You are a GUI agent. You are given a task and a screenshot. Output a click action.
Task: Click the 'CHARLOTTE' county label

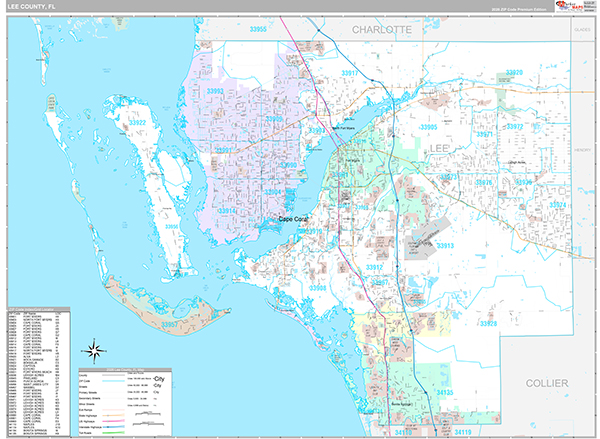pyautogui.click(x=382, y=30)
